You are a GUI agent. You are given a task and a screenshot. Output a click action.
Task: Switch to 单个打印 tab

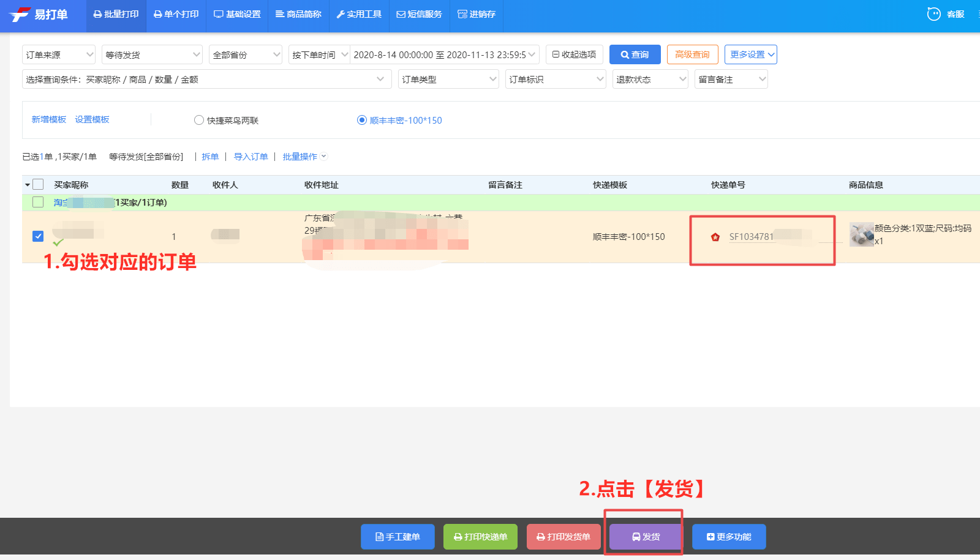tap(176, 14)
